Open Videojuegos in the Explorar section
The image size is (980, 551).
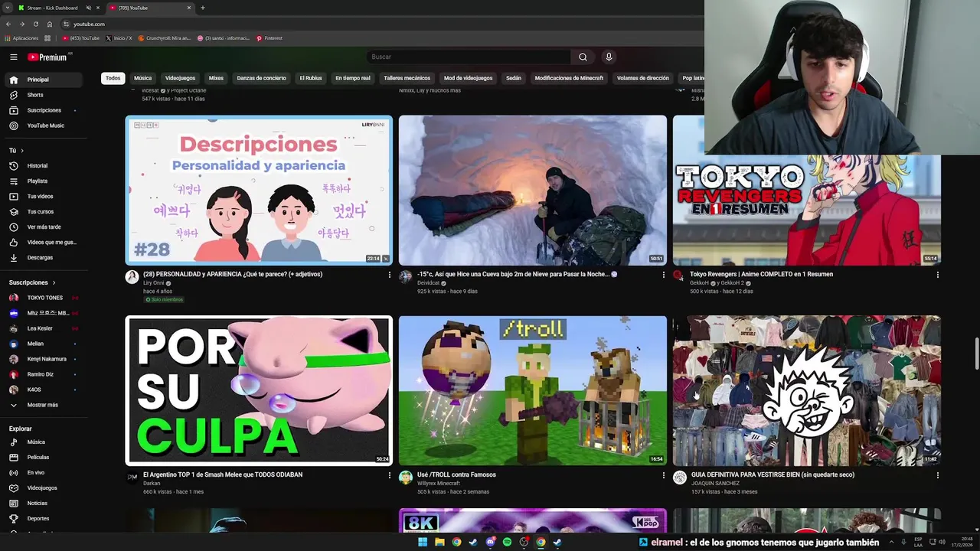[44, 487]
